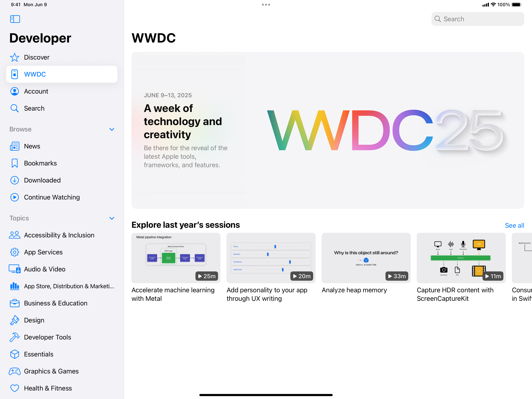Play Accelerate machine learning with Metal thumbnail
Image resolution: width=532 pixels, height=399 pixels.
[x=176, y=258]
